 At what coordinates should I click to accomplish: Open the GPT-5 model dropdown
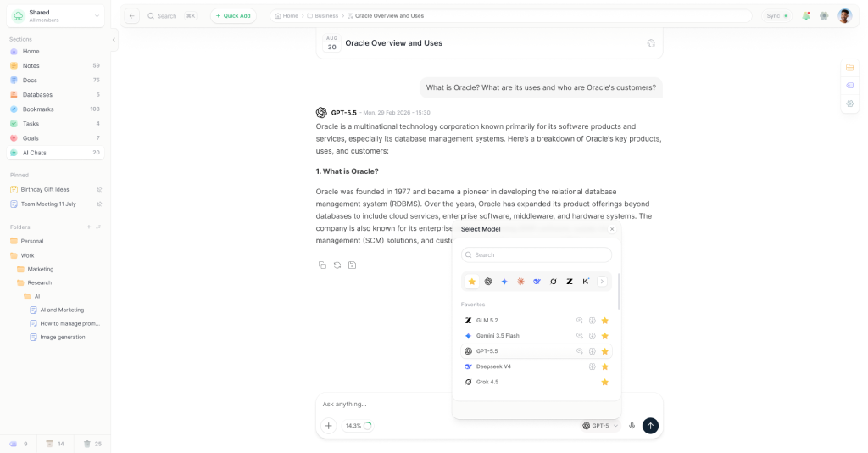pyautogui.click(x=600, y=426)
